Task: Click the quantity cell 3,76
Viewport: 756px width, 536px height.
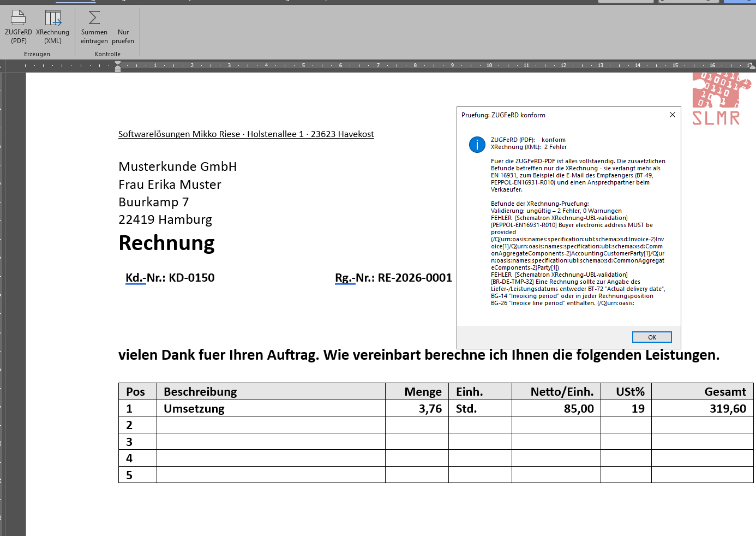Action: (417, 408)
